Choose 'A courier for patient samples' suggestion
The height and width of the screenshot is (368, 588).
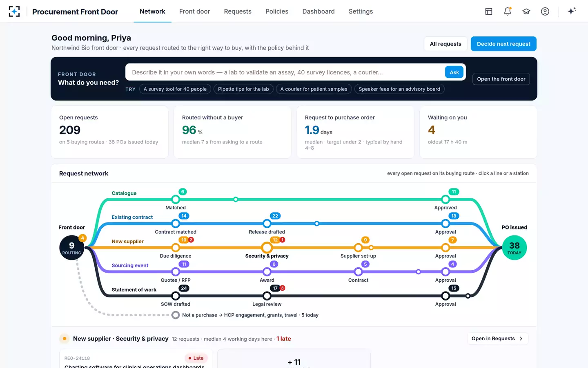(314, 89)
